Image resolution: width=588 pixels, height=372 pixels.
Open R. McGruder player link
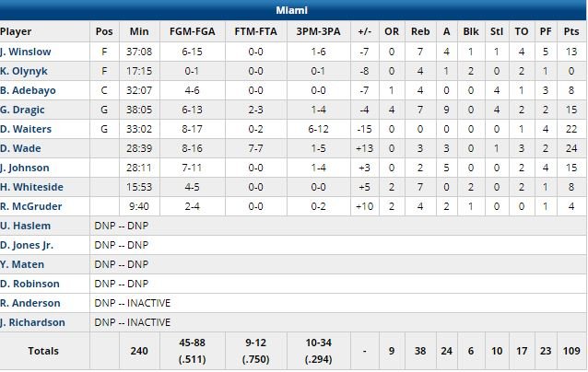point(28,206)
